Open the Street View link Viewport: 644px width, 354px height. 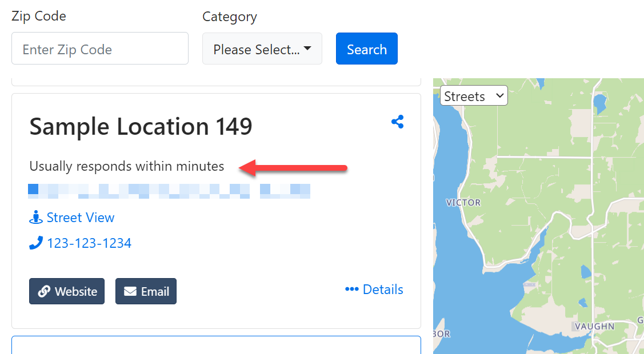[81, 218]
